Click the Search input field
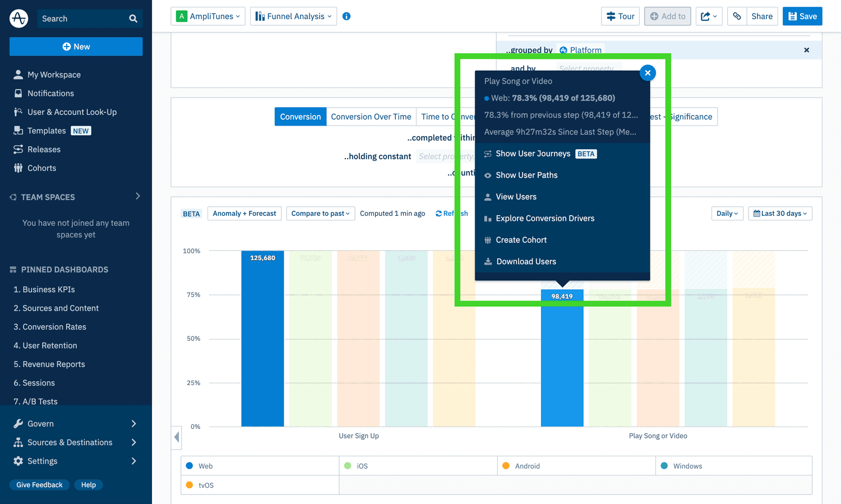This screenshot has width=841, height=504. point(81,19)
